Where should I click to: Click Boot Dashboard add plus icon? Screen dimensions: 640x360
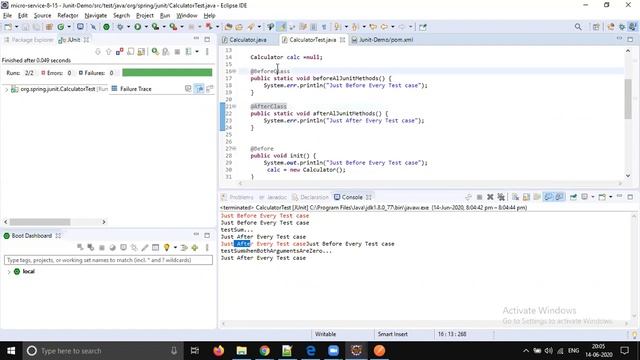pyautogui.click(x=195, y=247)
